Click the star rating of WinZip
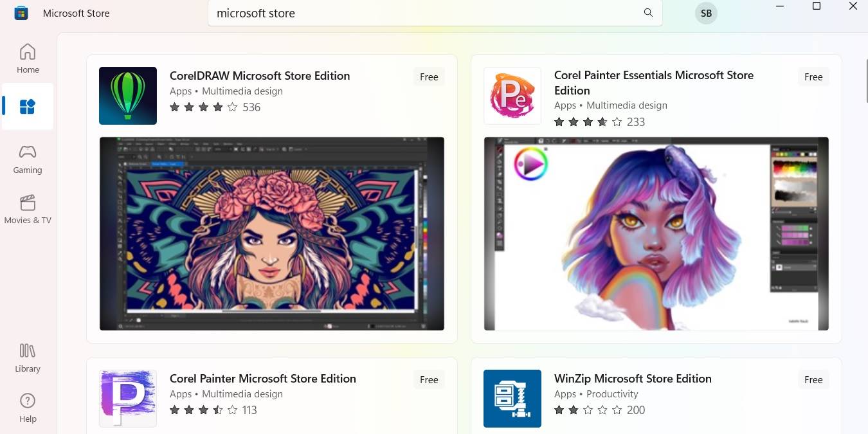 click(587, 410)
